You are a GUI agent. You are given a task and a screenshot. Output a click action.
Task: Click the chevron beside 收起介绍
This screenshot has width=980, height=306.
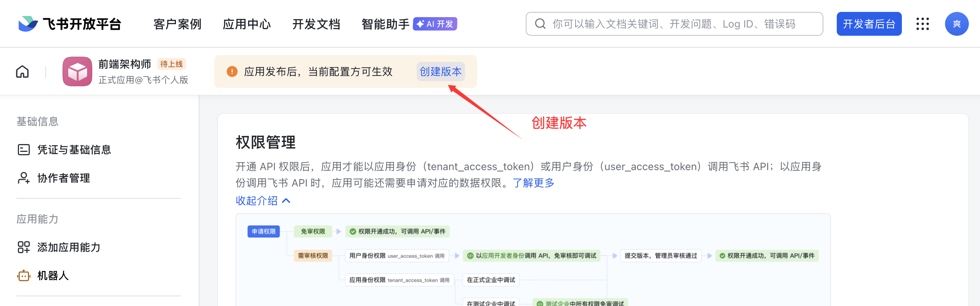point(286,201)
